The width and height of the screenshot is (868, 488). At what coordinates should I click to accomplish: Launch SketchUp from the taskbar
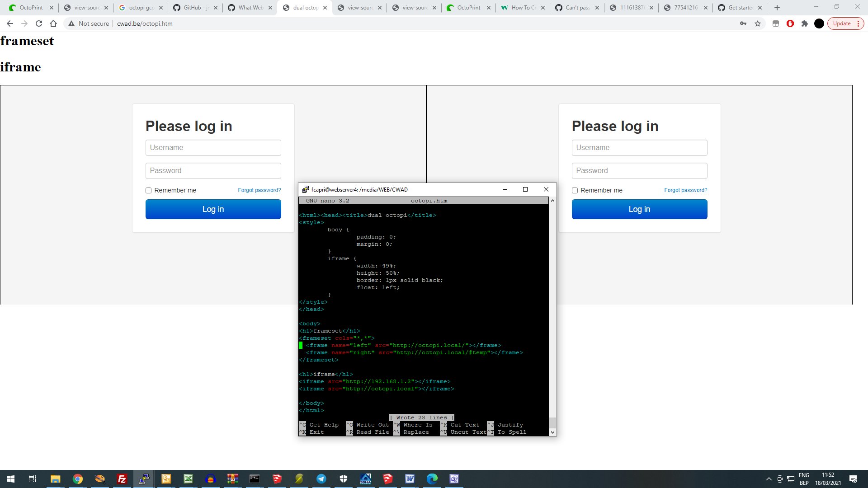[277, 479]
